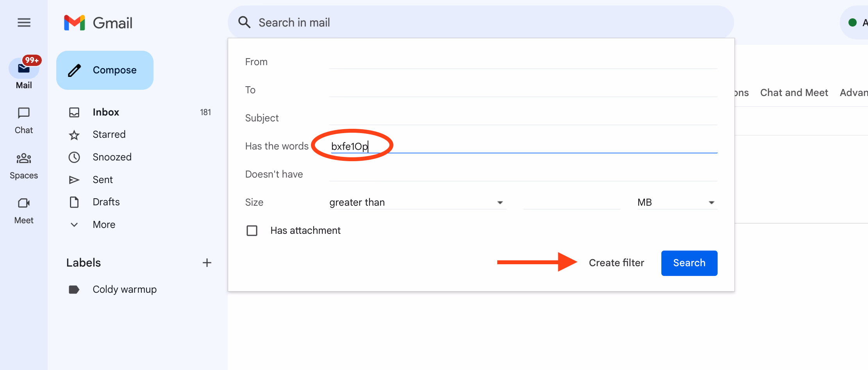
Task: Click the Mail icon with 99+ badge
Action: pos(24,69)
